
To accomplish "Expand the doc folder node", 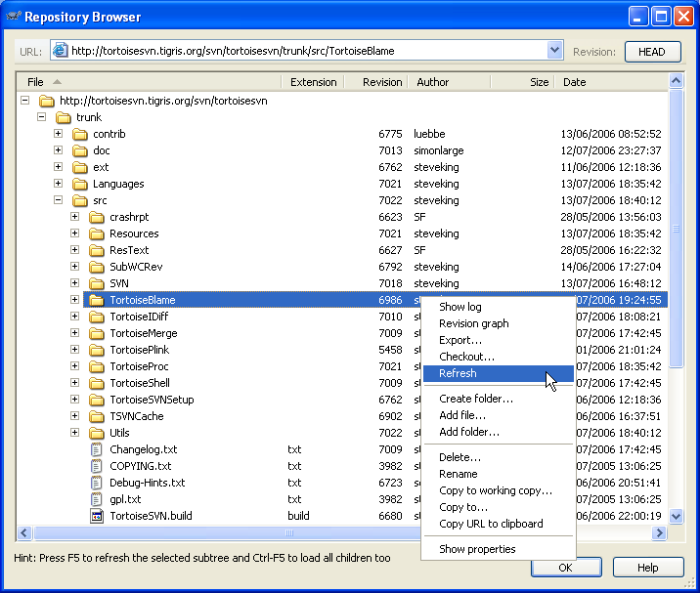I will 58,149.
